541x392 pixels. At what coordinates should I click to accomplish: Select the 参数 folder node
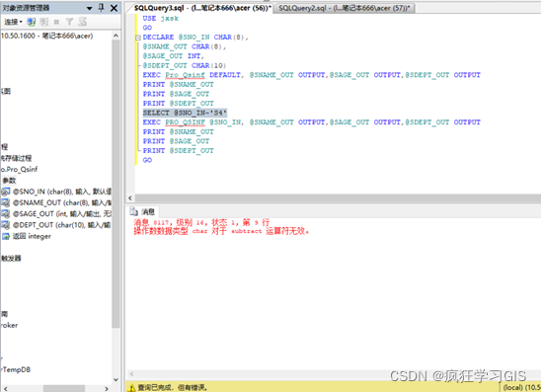(x=9, y=181)
